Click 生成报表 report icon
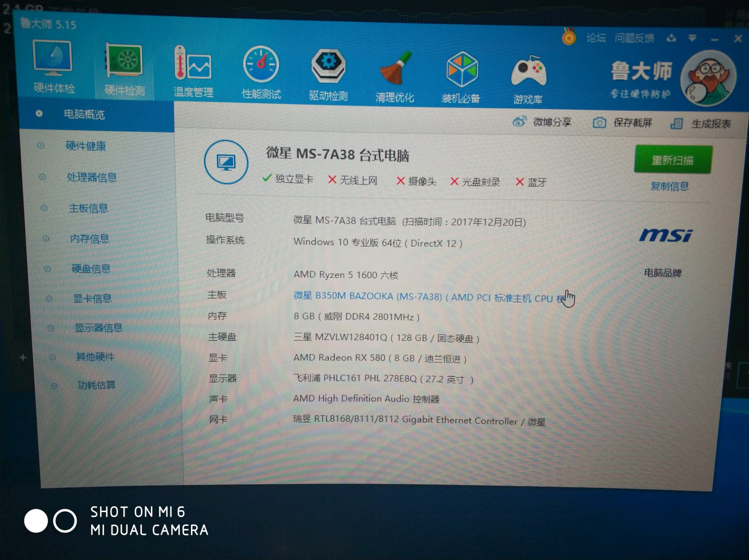749x560 pixels. coord(676,124)
